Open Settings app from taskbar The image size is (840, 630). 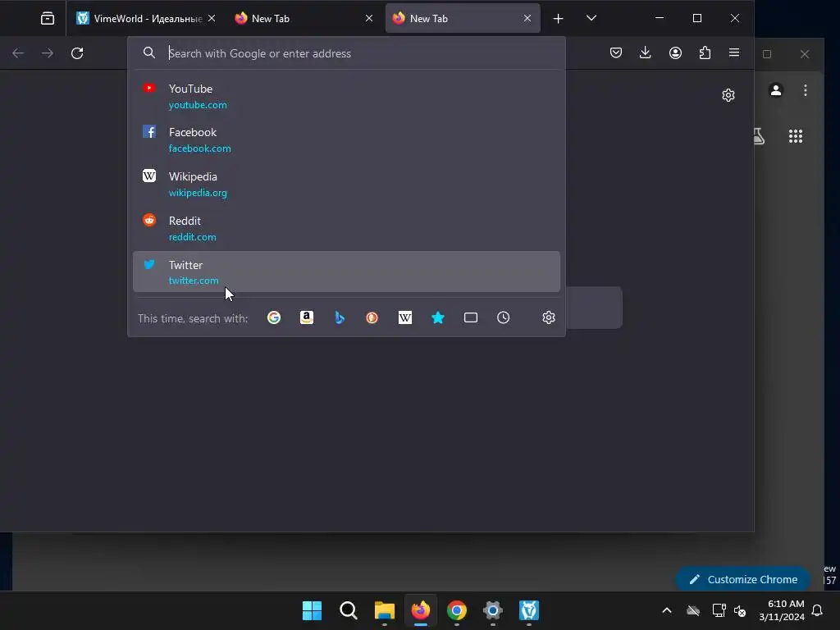pyautogui.click(x=493, y=610)
